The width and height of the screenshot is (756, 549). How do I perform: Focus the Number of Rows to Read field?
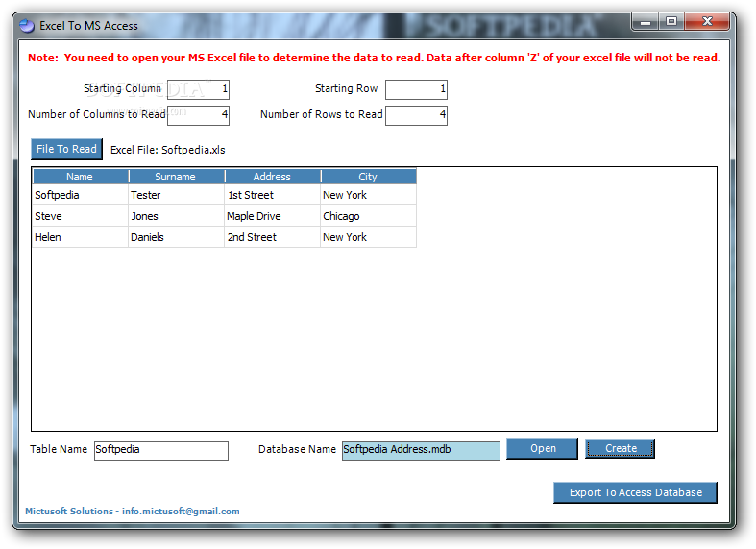click(x=416, y=115)
